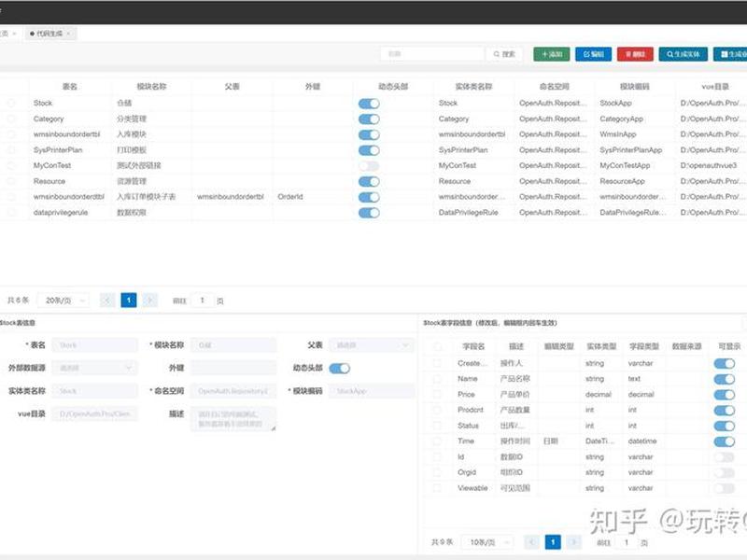Tick the checkbox of the Category table row

(x=11, y=119)
